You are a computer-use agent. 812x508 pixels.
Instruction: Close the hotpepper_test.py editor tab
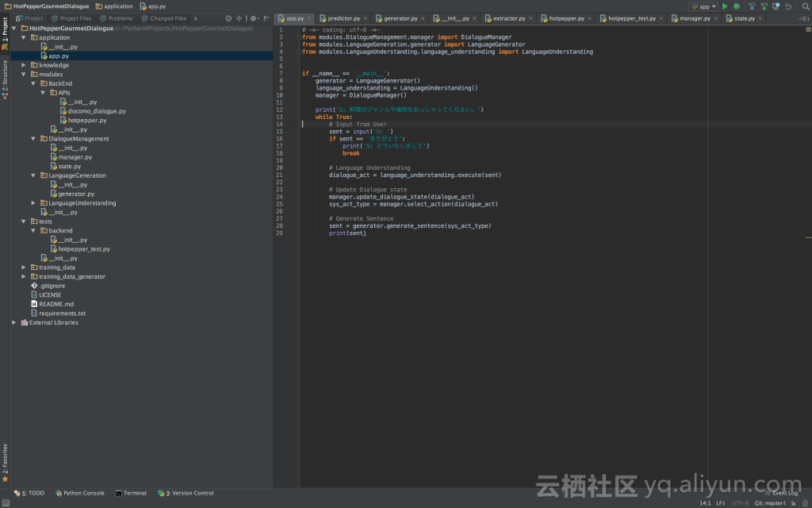[x=661, y=18]
